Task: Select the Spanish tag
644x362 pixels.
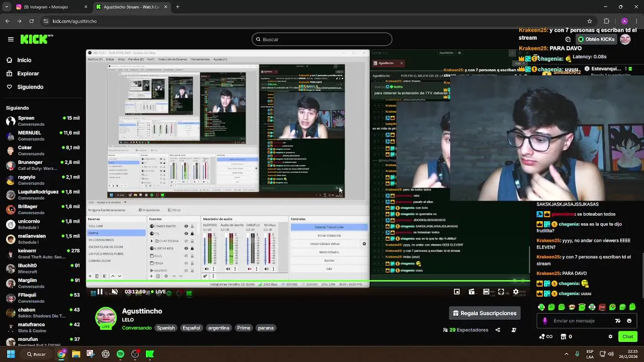Action: point(166,328)
